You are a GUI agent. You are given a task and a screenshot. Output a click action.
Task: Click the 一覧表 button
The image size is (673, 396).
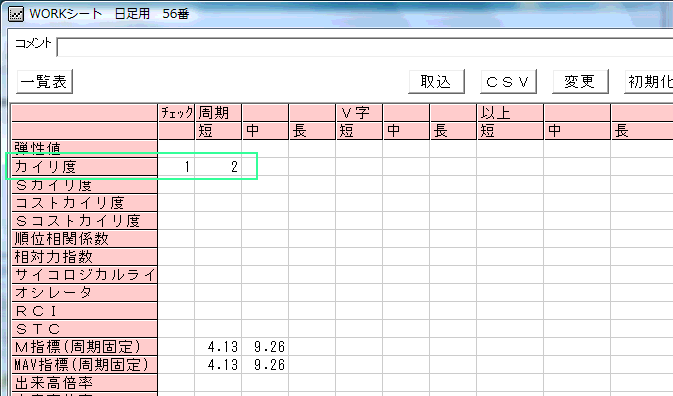pos(44,82)
